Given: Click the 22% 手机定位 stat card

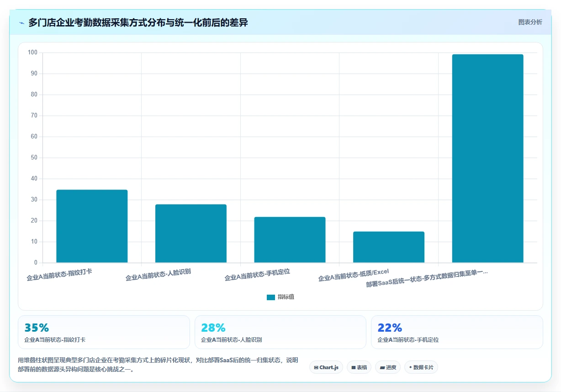Looking at the screenshot, I should click(x=457, y=332).
